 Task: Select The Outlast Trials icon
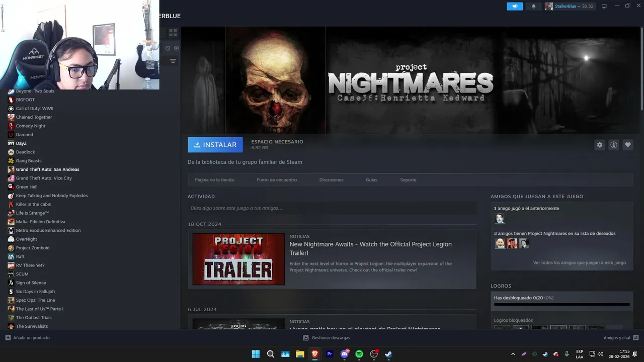tap(11, 318)
